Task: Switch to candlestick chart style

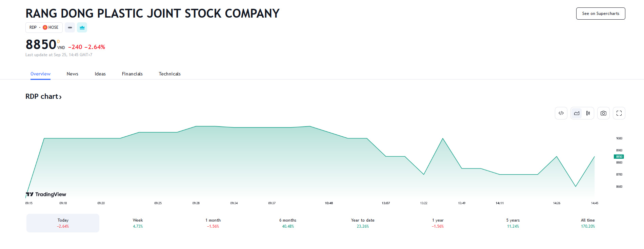Action: pyautogui.click(x=588, y=113)
